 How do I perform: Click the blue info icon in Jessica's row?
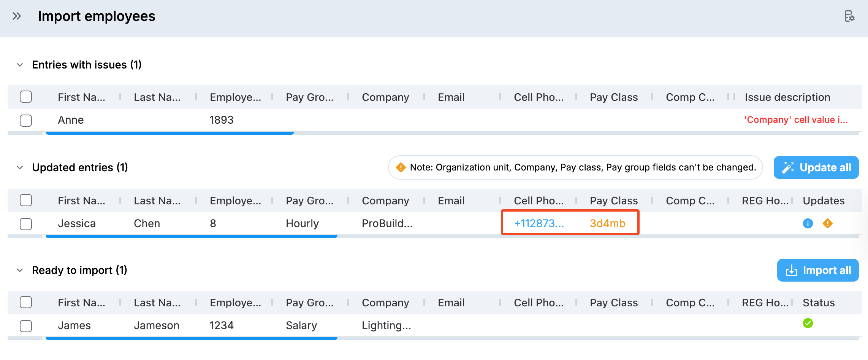pyautogui.click(x=808, y=223)
